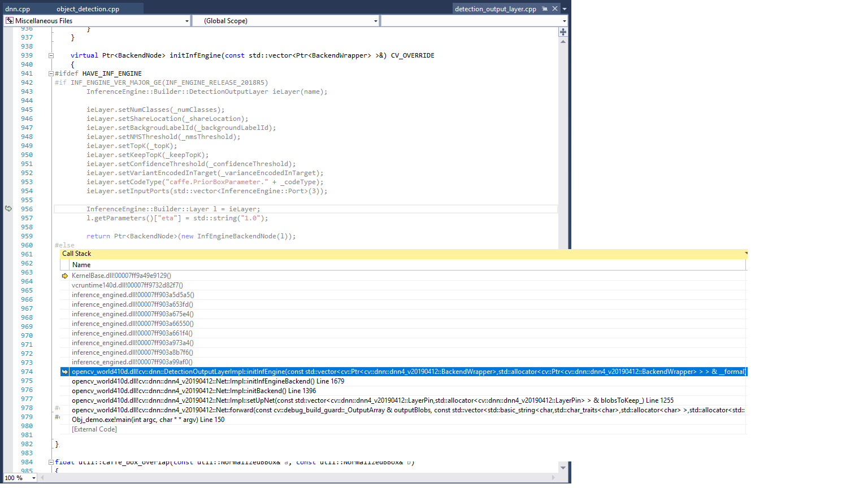Select the Obj_demo.exe!main Line 150 frame

click(148, 420)
